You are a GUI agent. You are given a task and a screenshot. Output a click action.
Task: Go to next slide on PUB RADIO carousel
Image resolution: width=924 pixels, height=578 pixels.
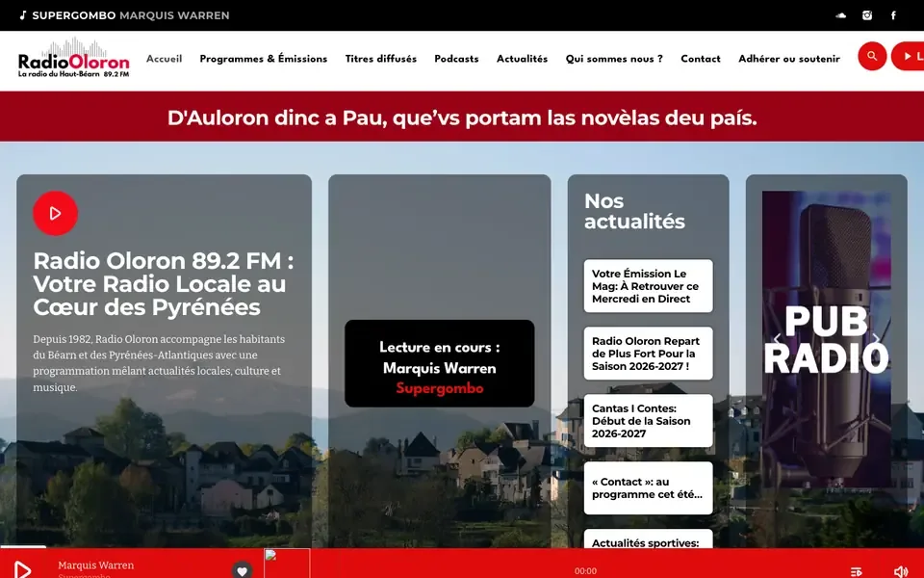[x=876, y=338]
